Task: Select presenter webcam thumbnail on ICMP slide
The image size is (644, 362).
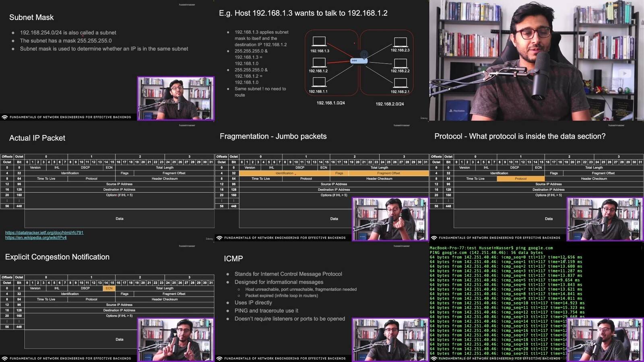Action: pos(390,340)
